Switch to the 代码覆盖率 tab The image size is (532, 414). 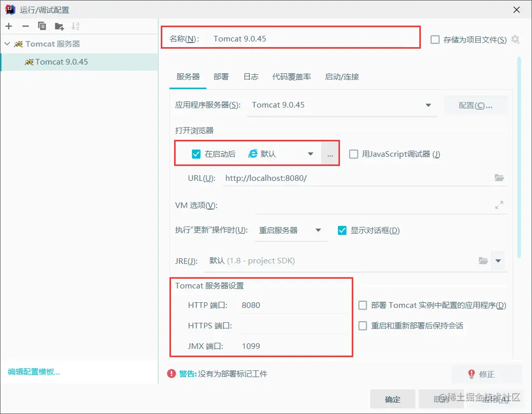point(291,77)
